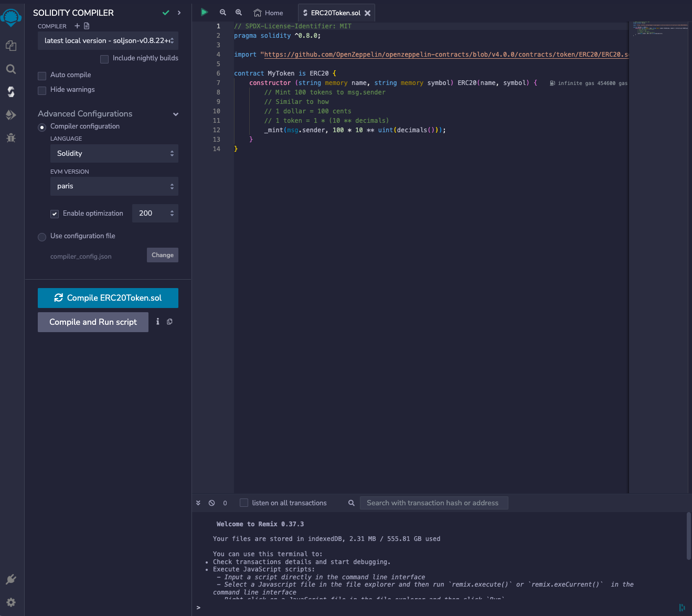
Task: Click the 'infinite gas 454600 gas' annotation
Action: coord(592,83)
